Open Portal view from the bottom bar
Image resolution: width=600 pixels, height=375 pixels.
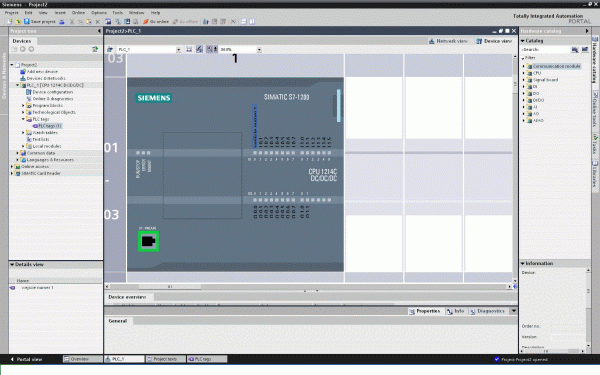pos(26,359)
